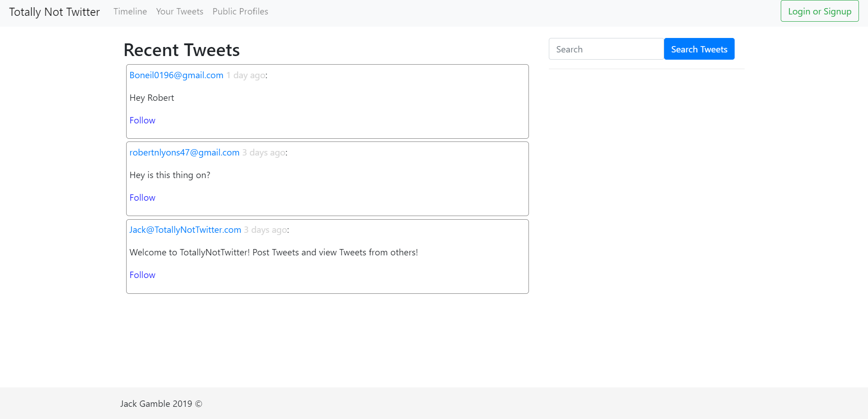Follow the "Hey is this thing on?" author

click(142, 198)
